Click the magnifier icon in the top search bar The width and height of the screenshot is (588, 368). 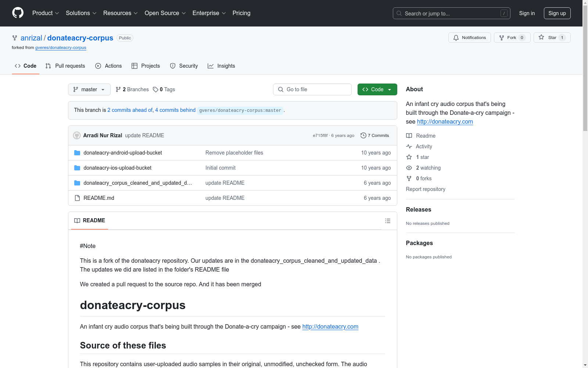[399, 13]
